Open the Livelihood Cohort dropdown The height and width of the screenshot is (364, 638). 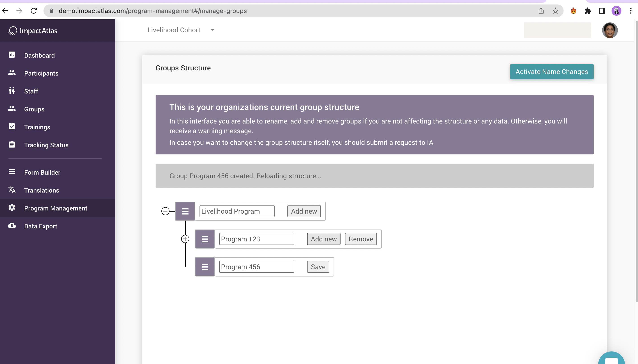[181, 30]
